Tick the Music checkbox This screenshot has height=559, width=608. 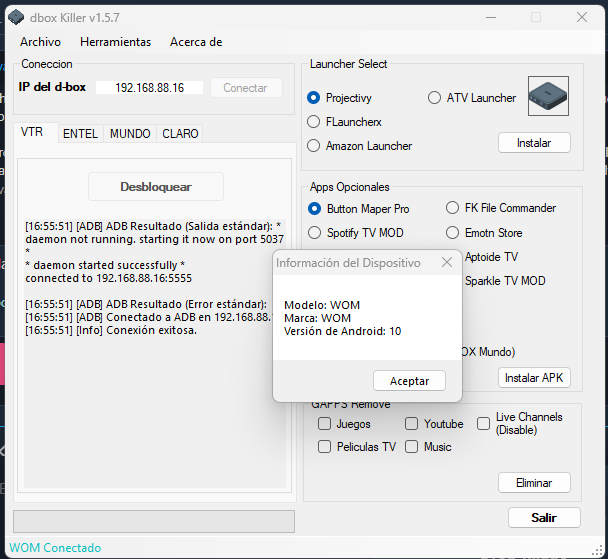click(x=411, y=447)
